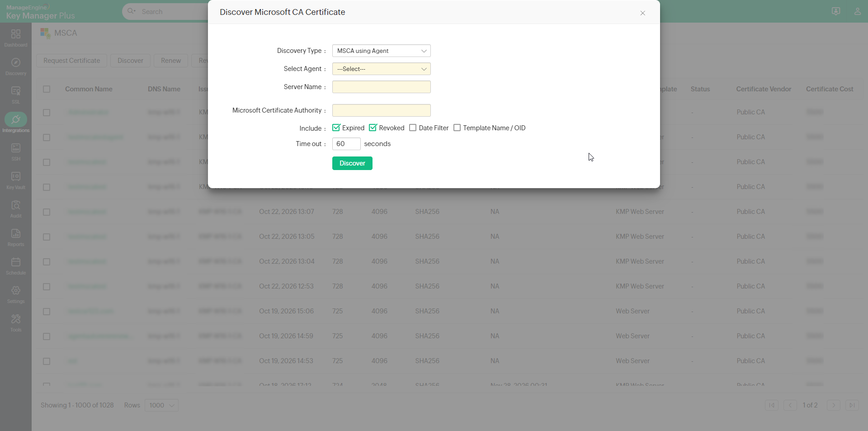The image size is (868, 431).
Task: Open SSH sidebar icon
Action: 16,148
